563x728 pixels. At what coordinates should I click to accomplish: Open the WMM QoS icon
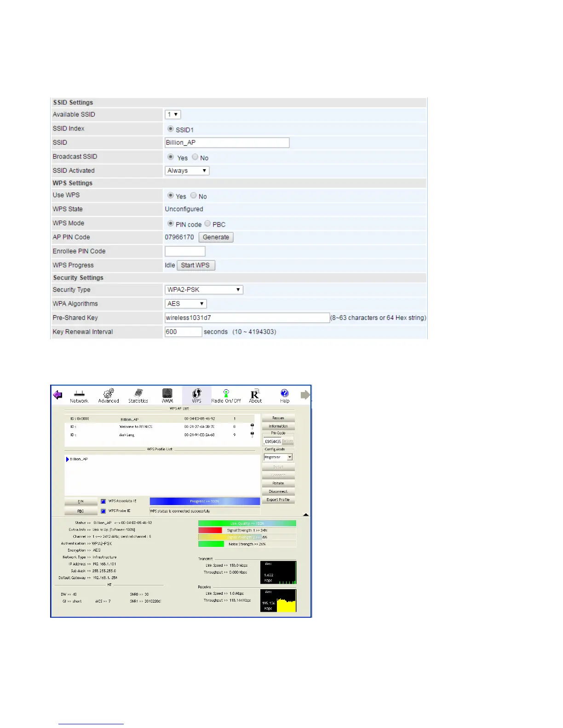click(x=167, y=396)
